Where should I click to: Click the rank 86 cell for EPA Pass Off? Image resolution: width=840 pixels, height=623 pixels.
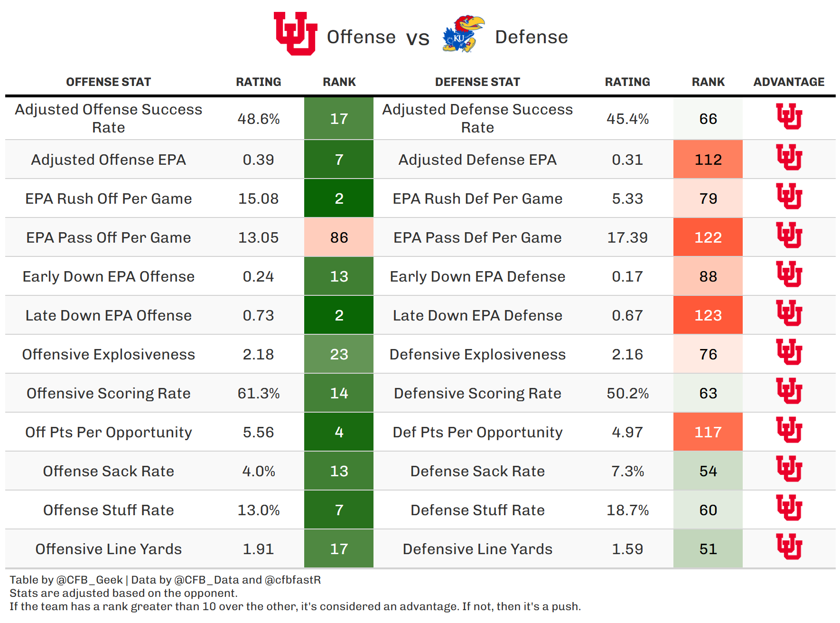point(339,237)
